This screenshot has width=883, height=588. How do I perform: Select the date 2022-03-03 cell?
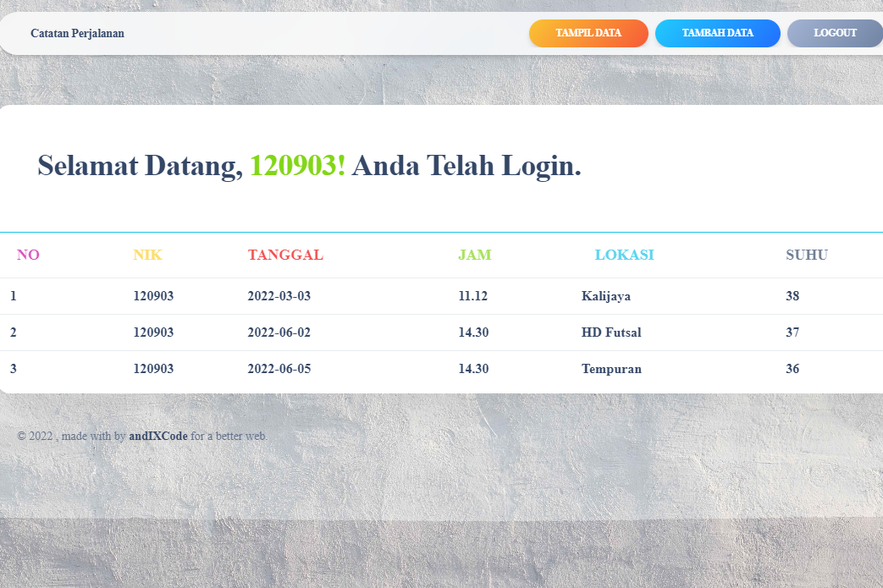(x=279, y=296)
